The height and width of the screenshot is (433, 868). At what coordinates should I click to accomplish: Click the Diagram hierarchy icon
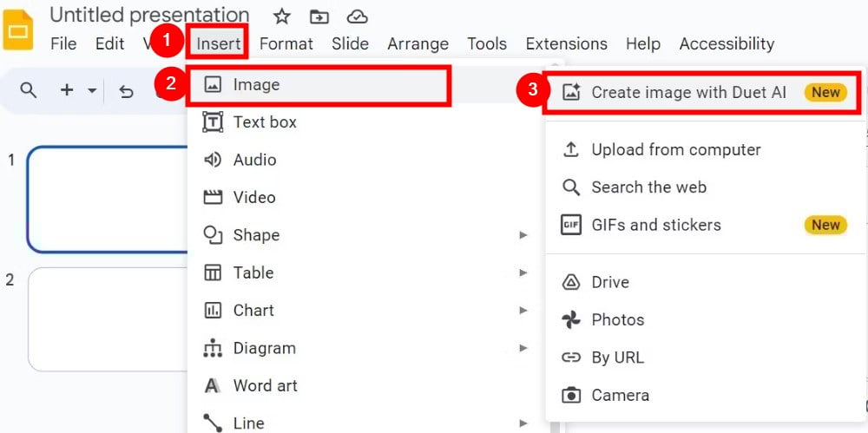[214, 348]
